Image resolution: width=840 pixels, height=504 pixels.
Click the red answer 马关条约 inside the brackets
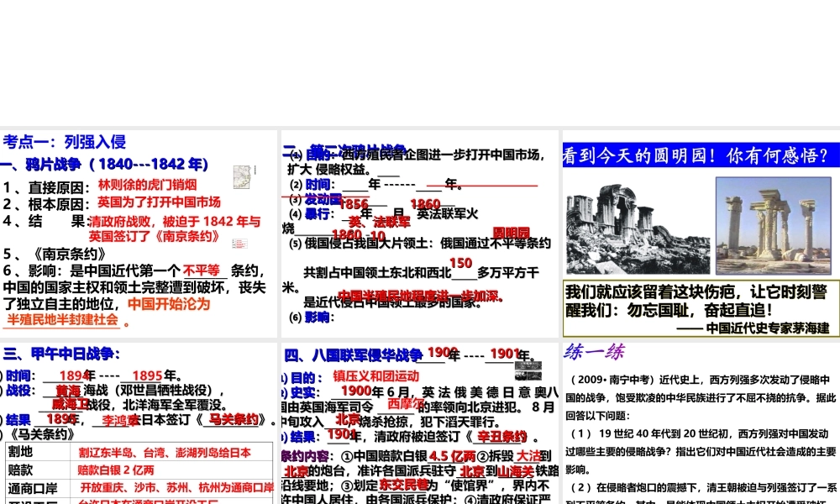click(x=234, y=419)
